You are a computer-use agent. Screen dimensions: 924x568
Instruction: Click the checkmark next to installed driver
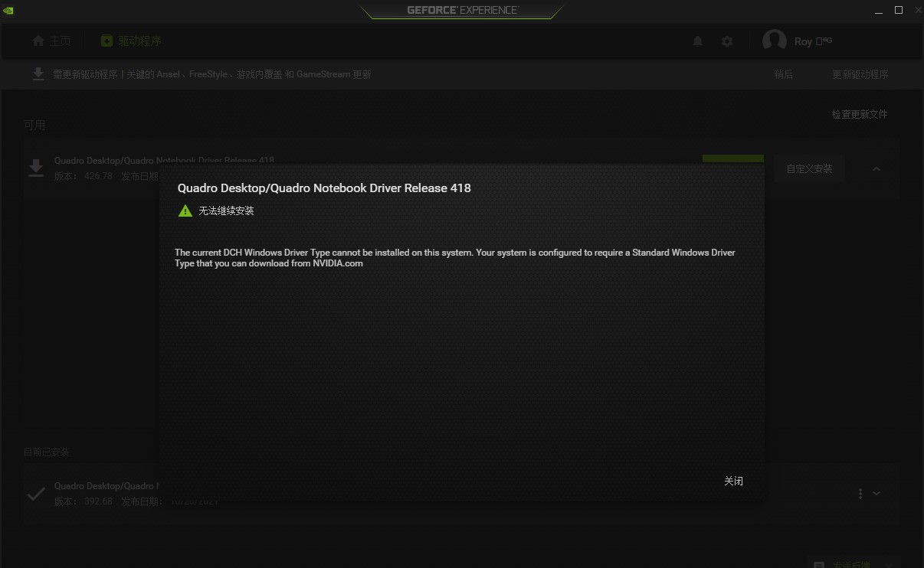coord(36,494)
